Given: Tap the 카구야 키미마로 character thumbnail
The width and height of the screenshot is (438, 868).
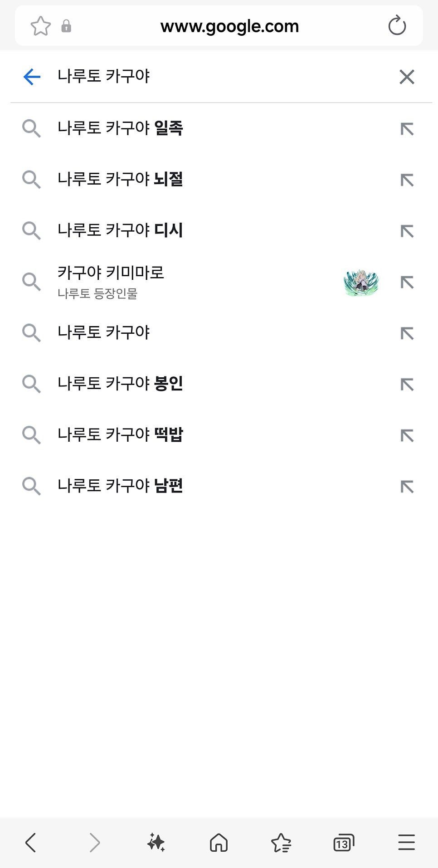Looking at the screenshot, I should 361,283.
